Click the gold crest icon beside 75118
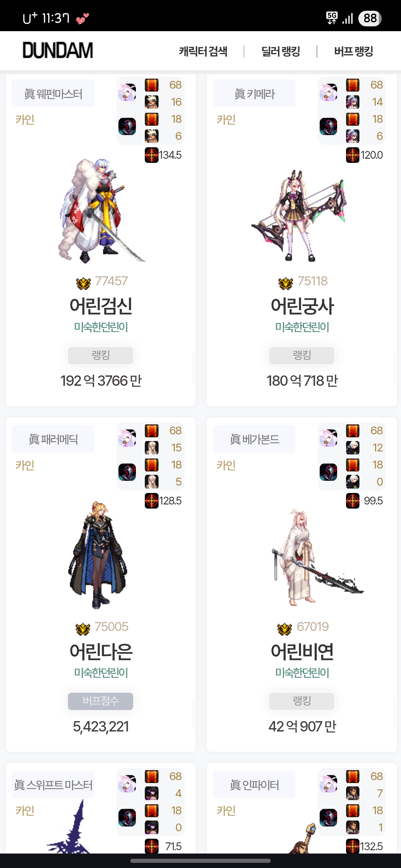 pos(286,283)
